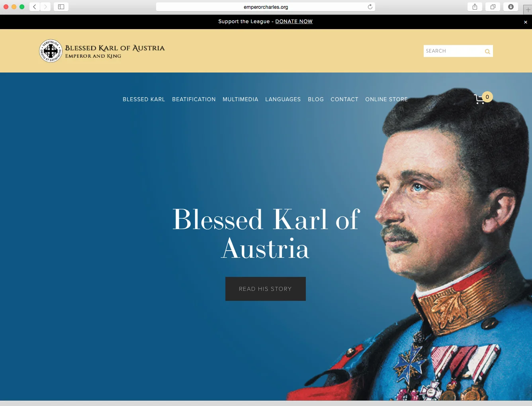Click inside the SEARCH input field
The width and height of the screenshot is (532, 406).
coord(450,51)
